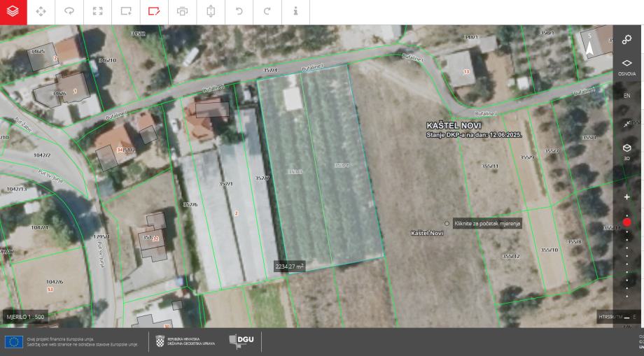The width and height of the screenshot is (644, 356).
Task: Select parcel label 1795/1
Action: tap(101, 236)
